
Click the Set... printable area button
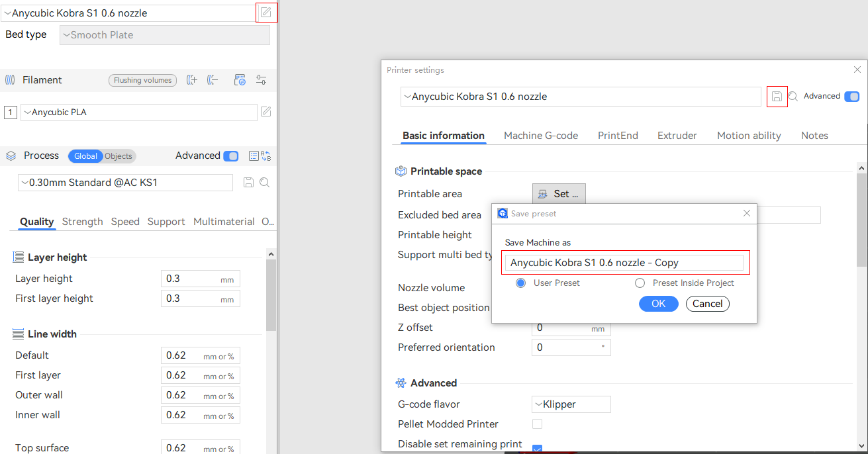(x=559, y=194)
